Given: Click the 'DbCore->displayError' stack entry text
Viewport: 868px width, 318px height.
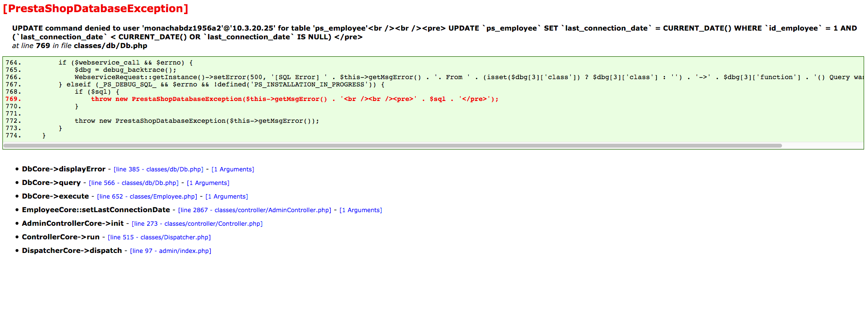Looking at the screenshot, I should coord(64,169).
